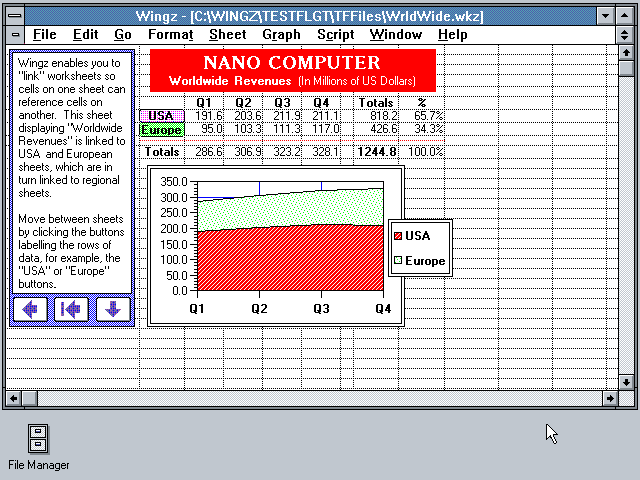Image resolution: width=640 pixels, height=480 pixels.
Task: Select the Totals column header
Action: pyautogui.click(x=376, y=102)
